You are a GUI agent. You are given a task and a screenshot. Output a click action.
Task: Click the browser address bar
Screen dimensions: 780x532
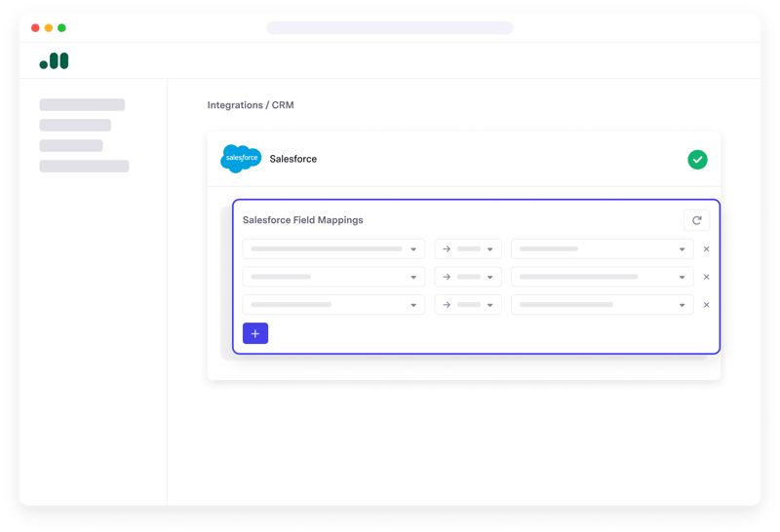tap(389, 28)
